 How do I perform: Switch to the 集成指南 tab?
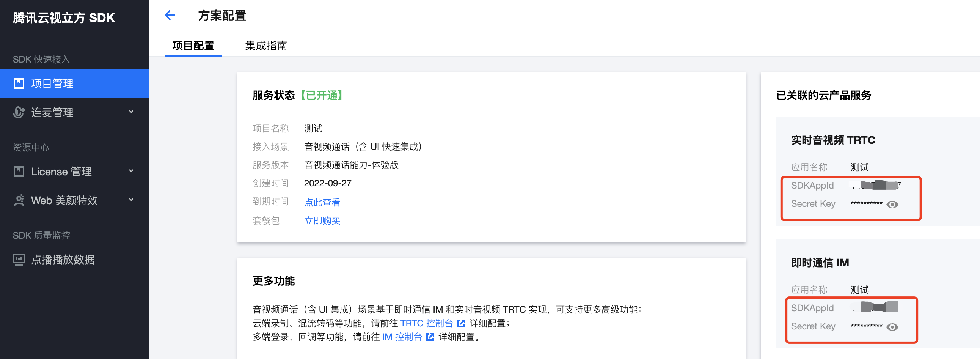pyautogui.click(x=266, y=46)
